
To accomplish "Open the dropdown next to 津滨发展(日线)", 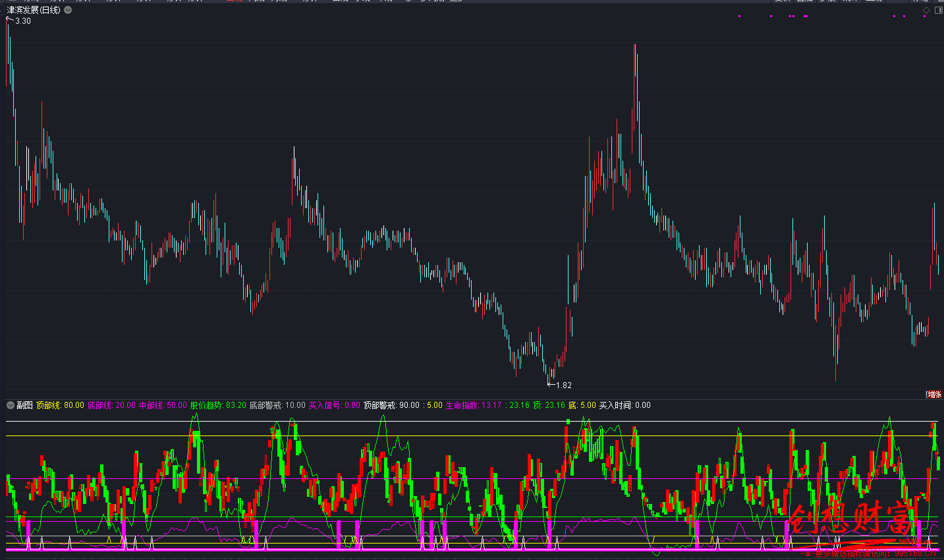I will [x=68, y=11].
